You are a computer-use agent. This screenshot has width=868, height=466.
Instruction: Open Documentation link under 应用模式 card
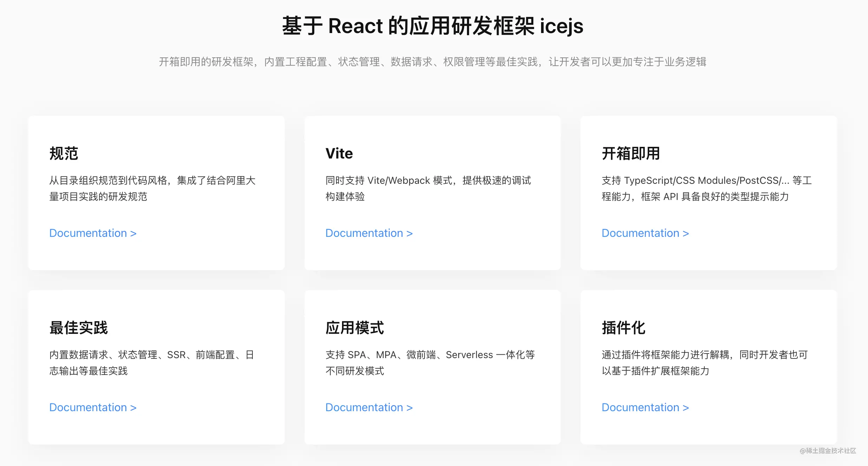[x=369, y=407]
